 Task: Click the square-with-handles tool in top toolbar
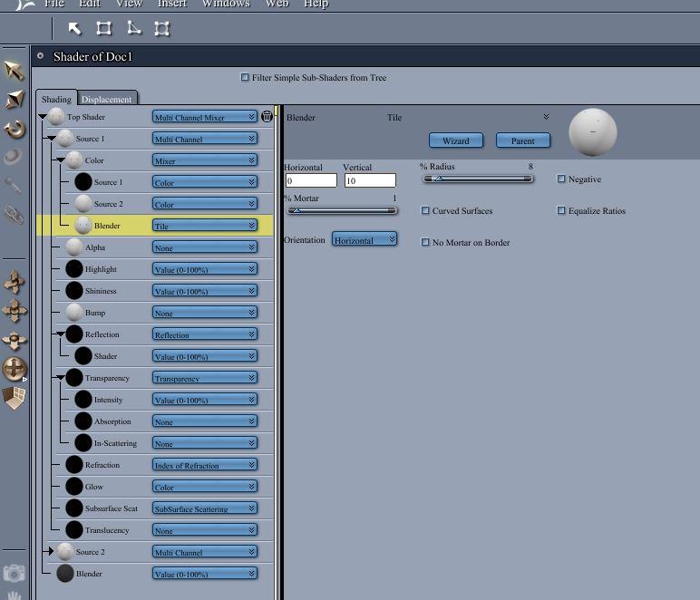coord(162,29)
